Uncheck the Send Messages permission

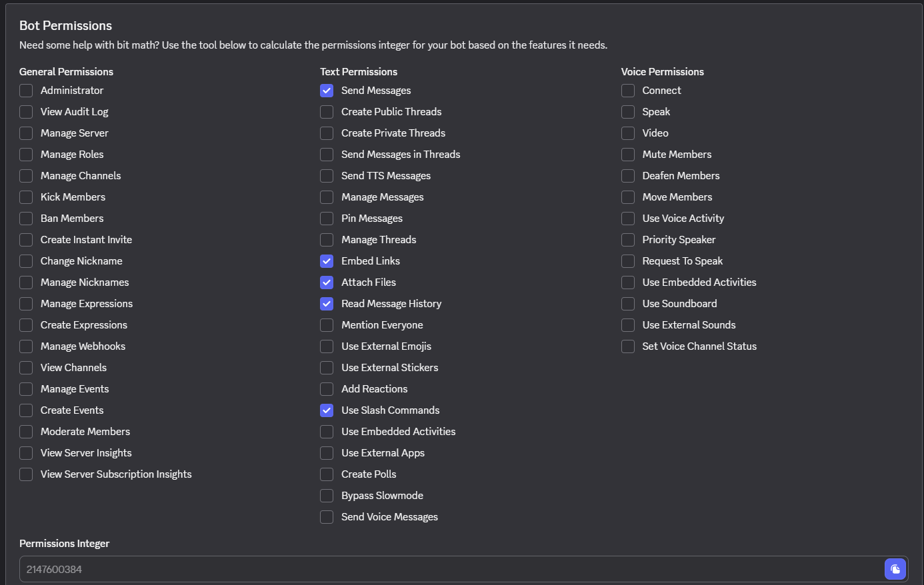point(327,91)
